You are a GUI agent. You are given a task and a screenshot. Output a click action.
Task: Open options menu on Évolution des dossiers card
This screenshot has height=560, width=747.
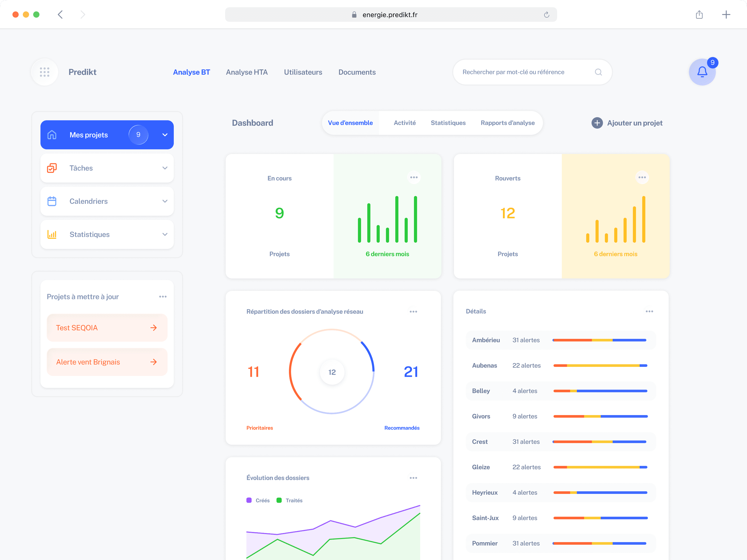pyautogui.click(x=413, y=478)
